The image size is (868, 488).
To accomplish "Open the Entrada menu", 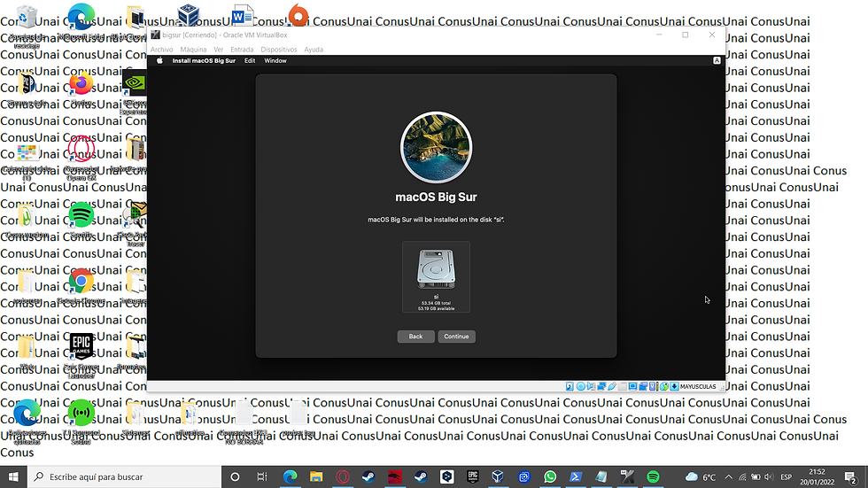I will tap(242, 50).
